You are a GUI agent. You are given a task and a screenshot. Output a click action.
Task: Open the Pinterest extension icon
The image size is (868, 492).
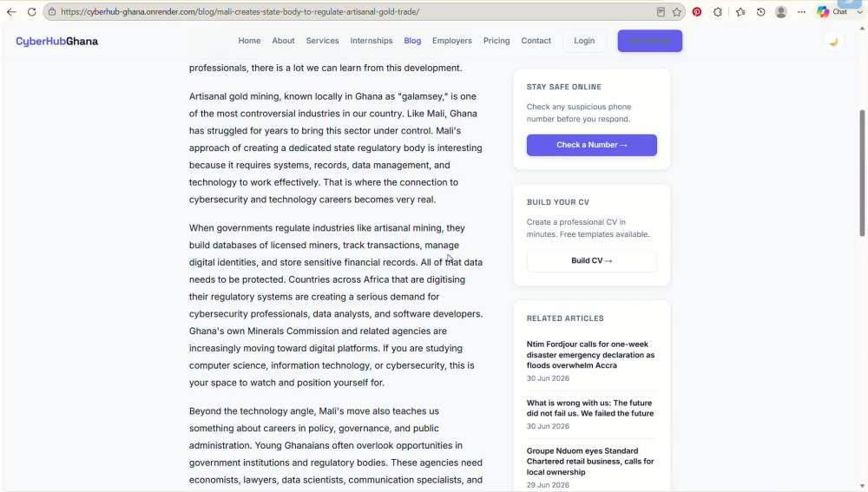697,11
